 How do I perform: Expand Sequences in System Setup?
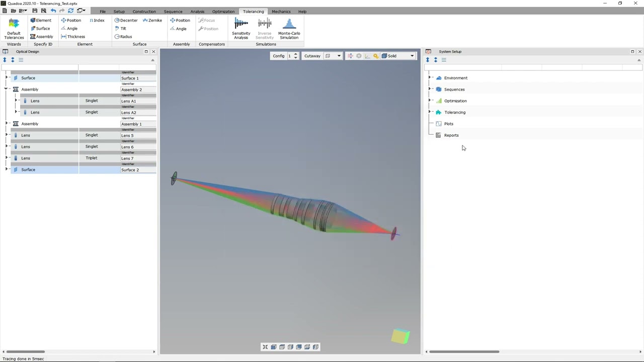tap(430, 89)
